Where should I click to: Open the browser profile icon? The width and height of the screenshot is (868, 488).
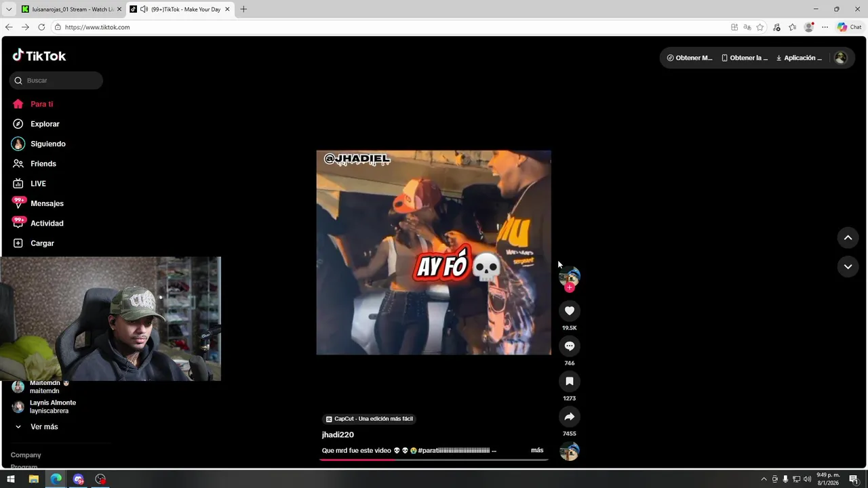coord(808,27)
